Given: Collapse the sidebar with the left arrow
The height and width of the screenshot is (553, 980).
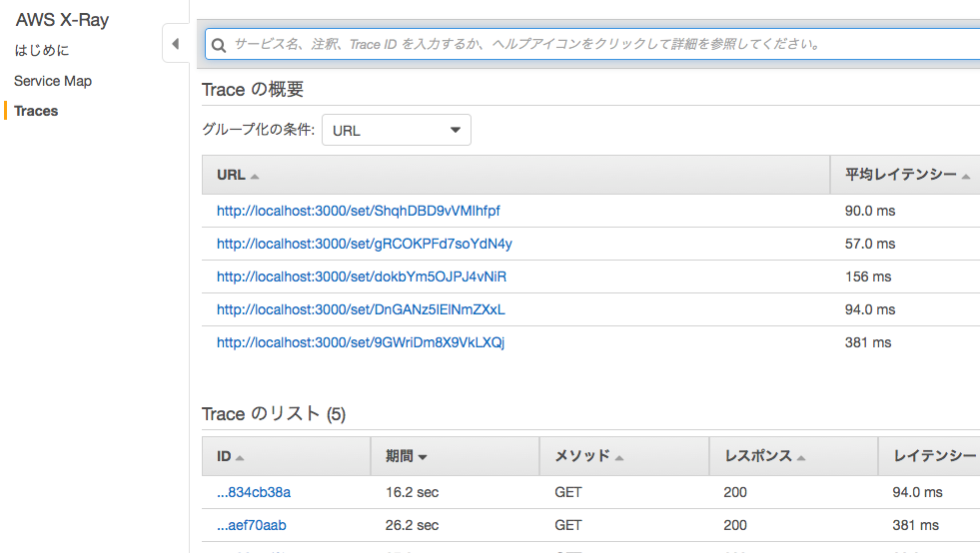Looking at the screenshot, I should pyautogui.click(x=176, y=44).
